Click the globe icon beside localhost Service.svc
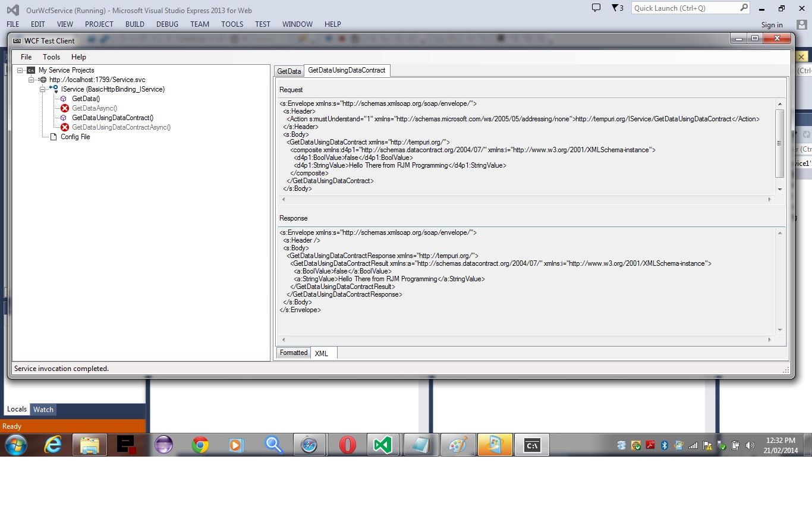812x528 pixels. [43, 80]
